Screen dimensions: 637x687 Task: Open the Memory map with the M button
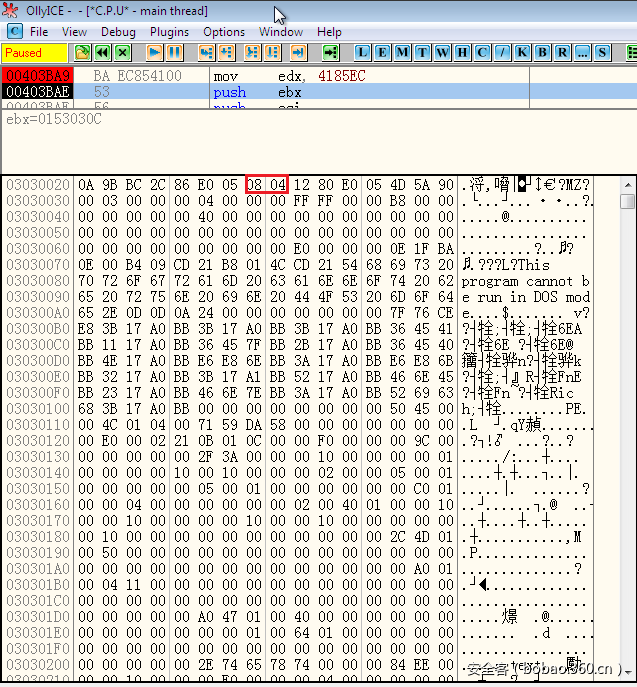pyautogui.click(x=403, y=53)
